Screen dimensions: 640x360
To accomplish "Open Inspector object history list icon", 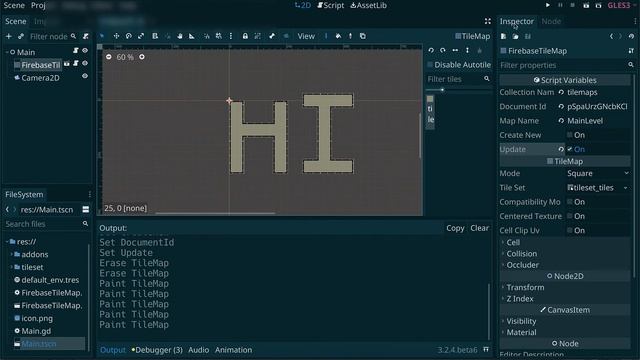I will click(631, 37).
